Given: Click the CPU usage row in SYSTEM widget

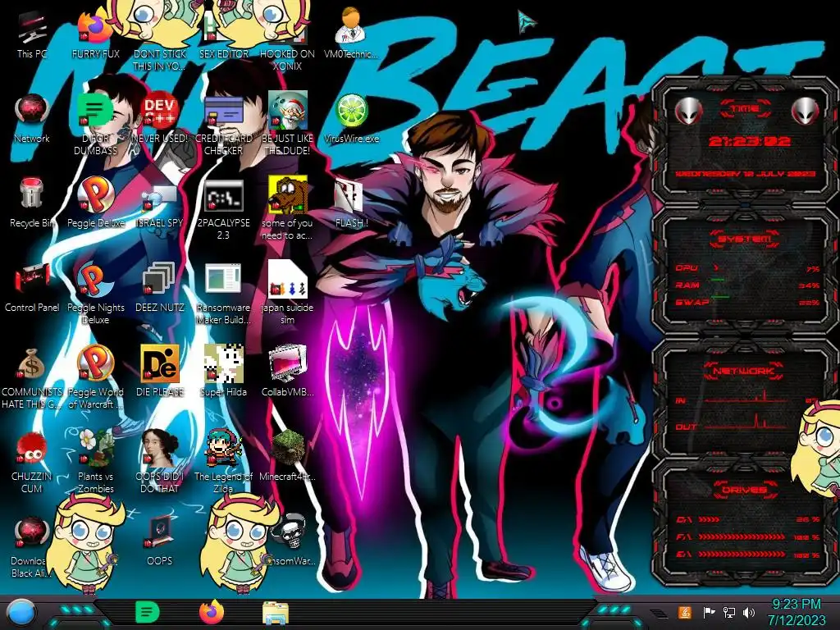Looking at the screenshot, I should point(747,268).
